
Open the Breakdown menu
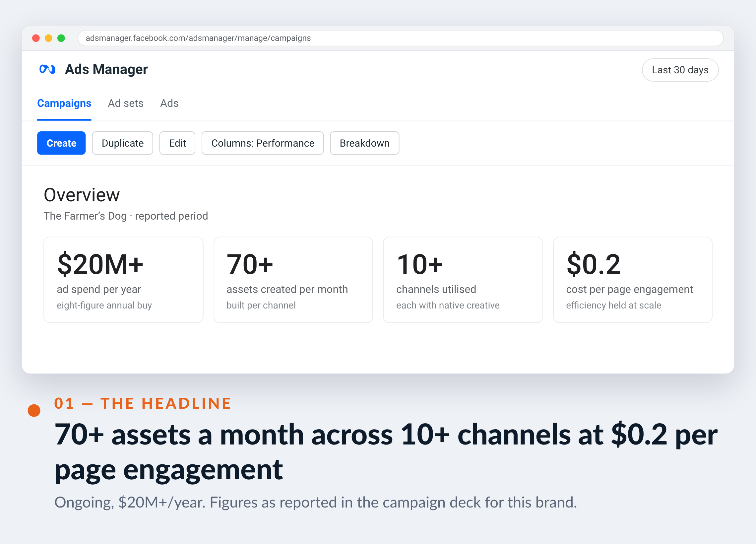coord(365,143)
